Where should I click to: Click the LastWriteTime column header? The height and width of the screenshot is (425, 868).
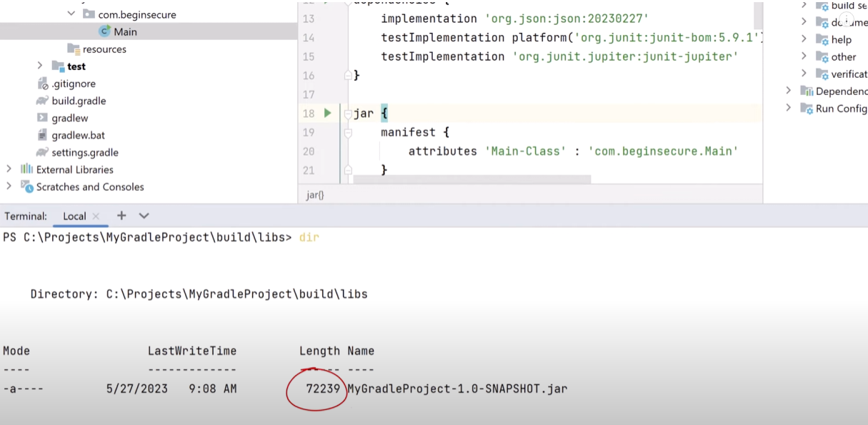coord(192,351)
